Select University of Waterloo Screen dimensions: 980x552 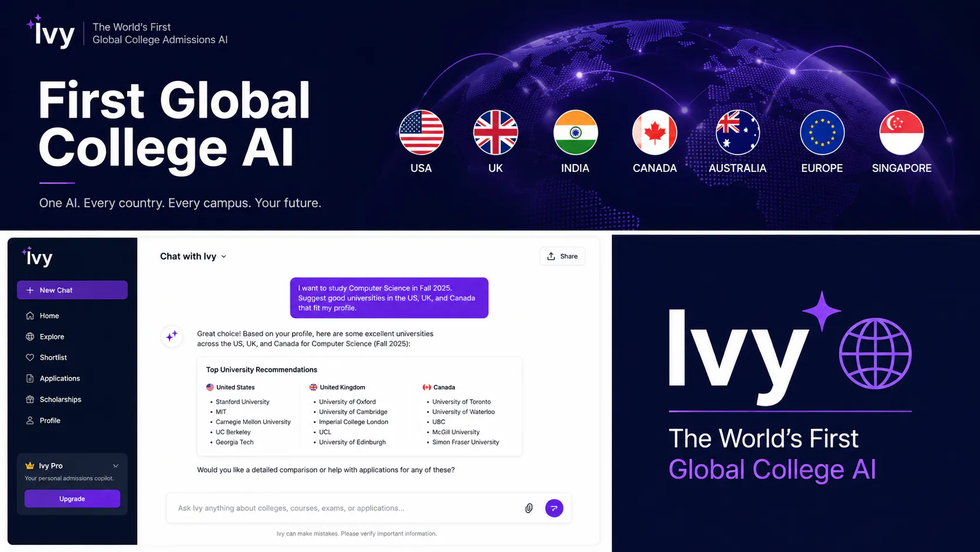coord(464,412)
